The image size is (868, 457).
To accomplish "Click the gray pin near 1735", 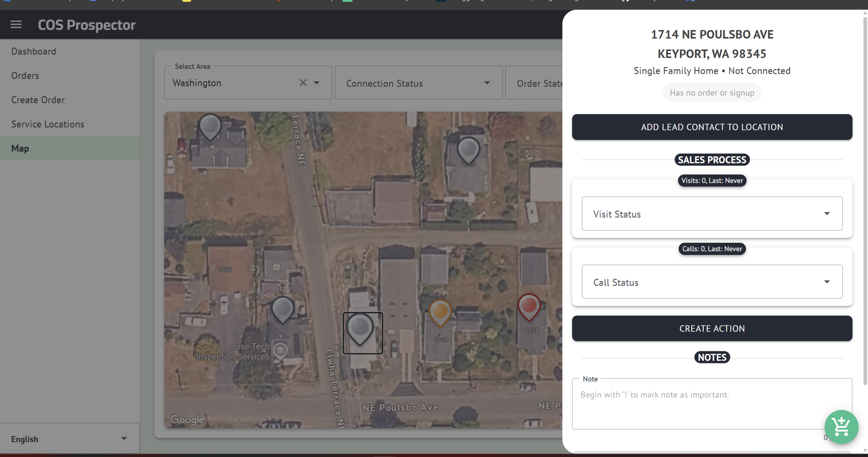I will pos(468,150).
